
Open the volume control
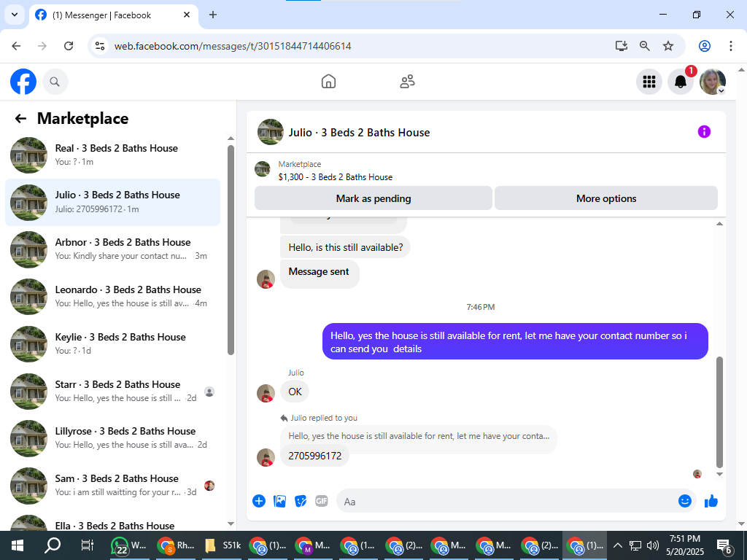(x=653, y=545)
